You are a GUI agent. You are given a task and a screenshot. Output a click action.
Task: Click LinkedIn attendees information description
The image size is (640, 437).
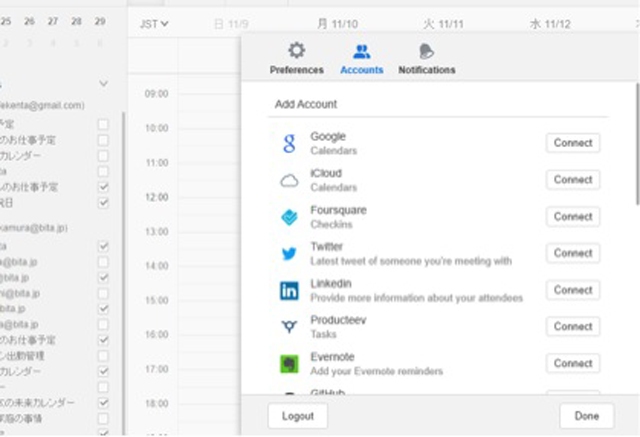point(416,298)
